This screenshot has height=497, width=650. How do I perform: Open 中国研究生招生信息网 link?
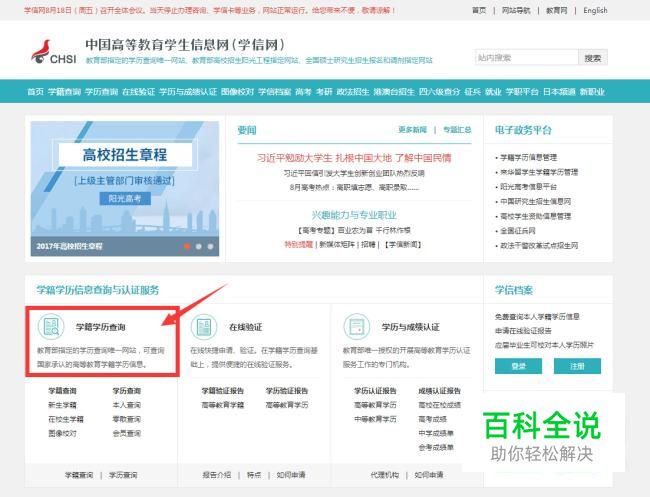coord(535,201)
